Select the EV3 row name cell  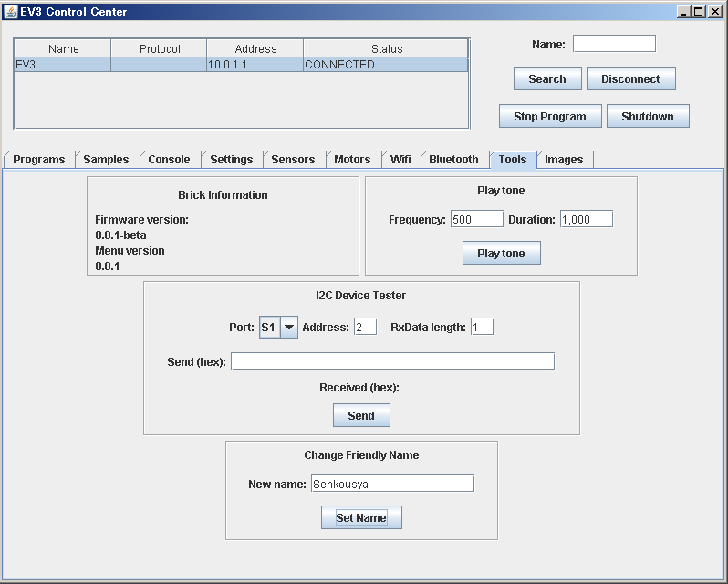tap(63, 65)
